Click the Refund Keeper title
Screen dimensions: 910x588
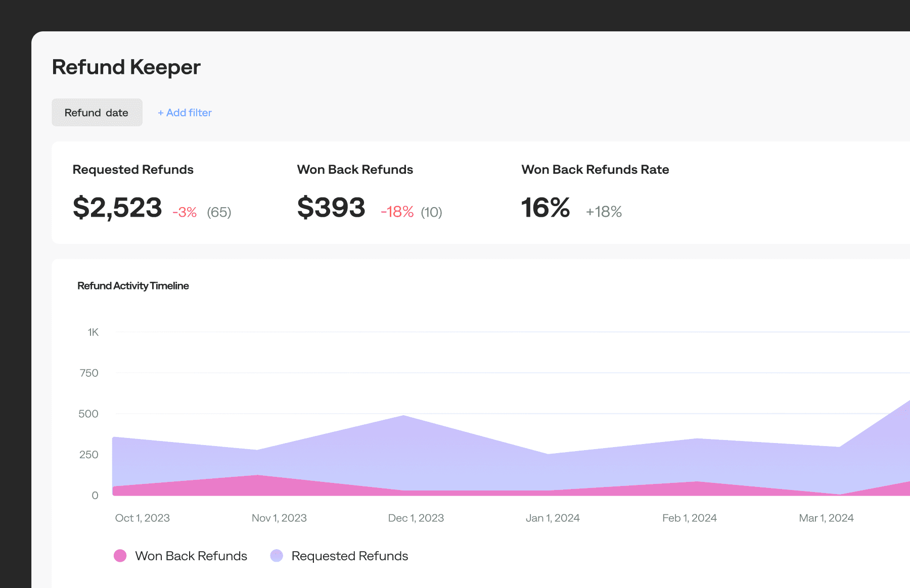pos(126,67)
